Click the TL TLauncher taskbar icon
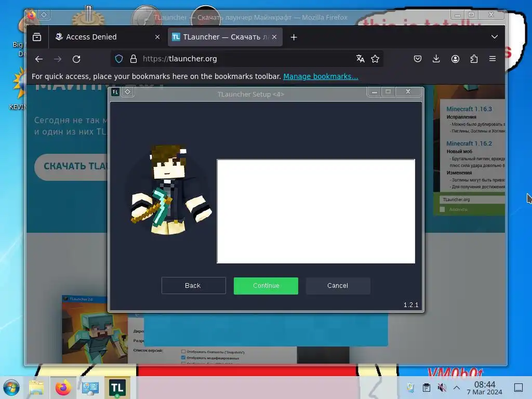532x399 pixels. pos(117,388)
